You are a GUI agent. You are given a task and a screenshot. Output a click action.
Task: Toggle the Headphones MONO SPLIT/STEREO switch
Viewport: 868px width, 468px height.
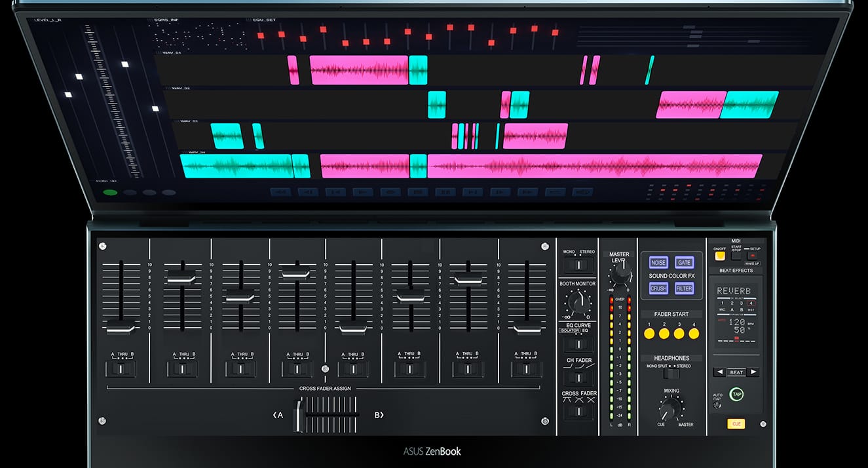point(670,374)
